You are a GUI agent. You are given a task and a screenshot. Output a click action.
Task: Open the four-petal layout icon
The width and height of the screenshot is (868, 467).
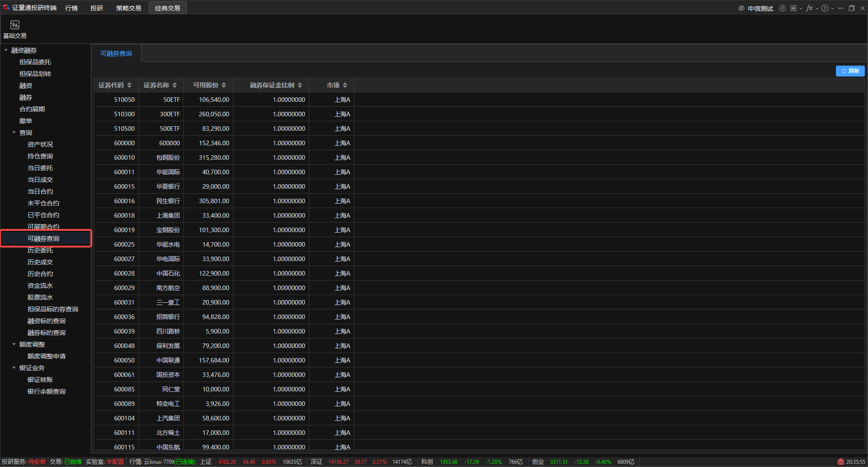point(793,8)
